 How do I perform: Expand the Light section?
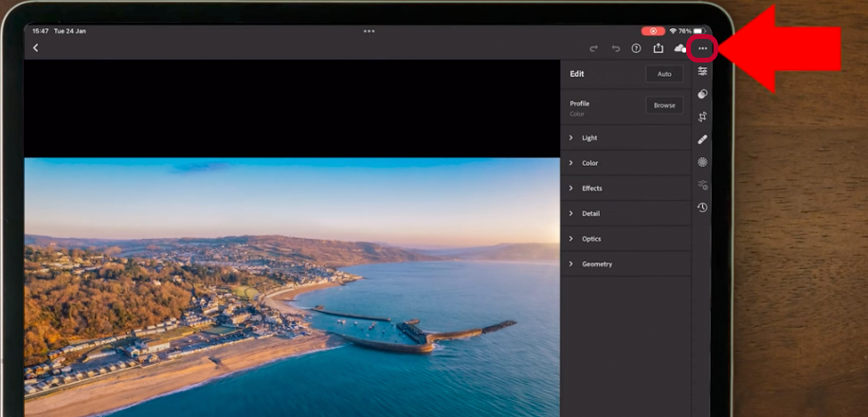click(x=626, y=137)
